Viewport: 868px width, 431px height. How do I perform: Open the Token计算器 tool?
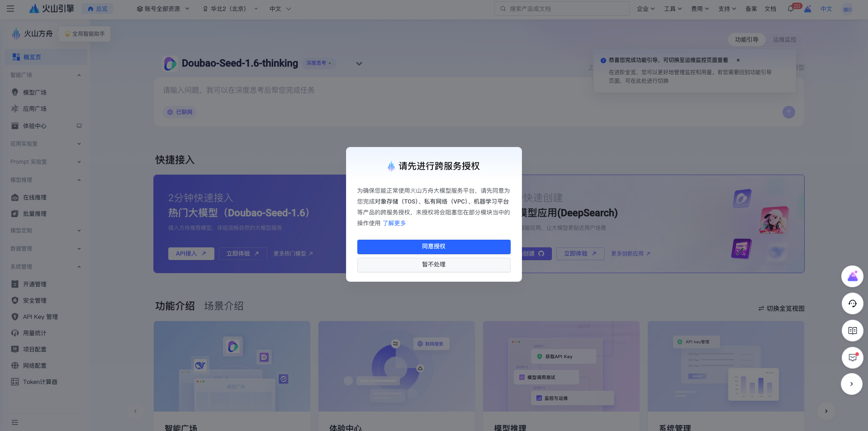(x=40, y=382)
